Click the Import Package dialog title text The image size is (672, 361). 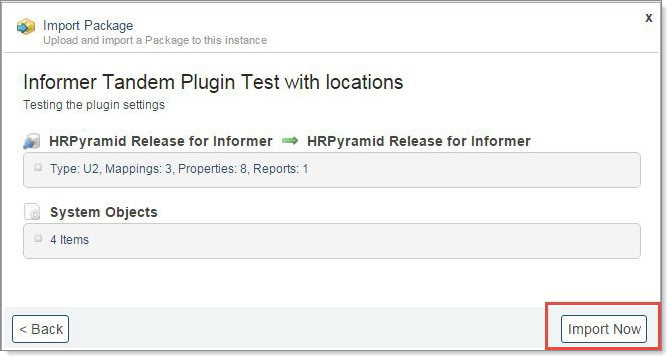[x=88, y=26]
